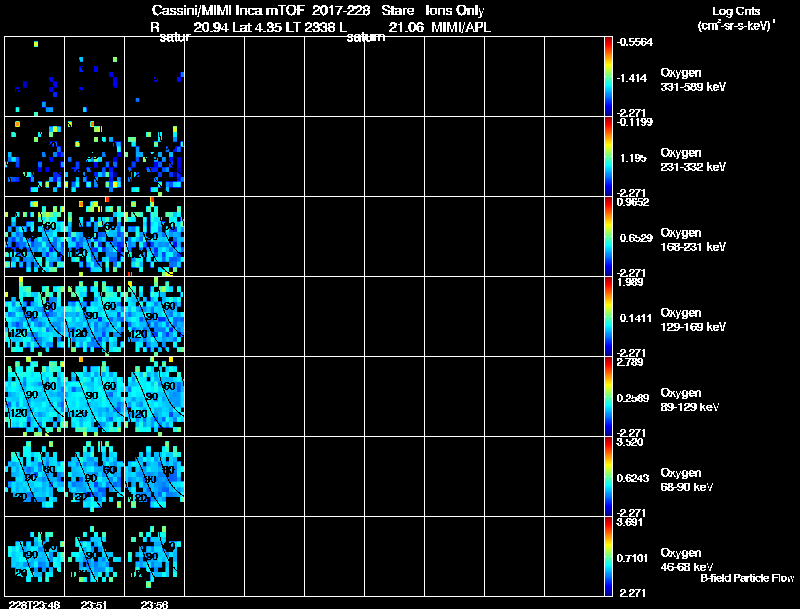This screenshot has height=609, width=800.
Task: Click the 228T23:46 time label
Action: pos(36,604)
